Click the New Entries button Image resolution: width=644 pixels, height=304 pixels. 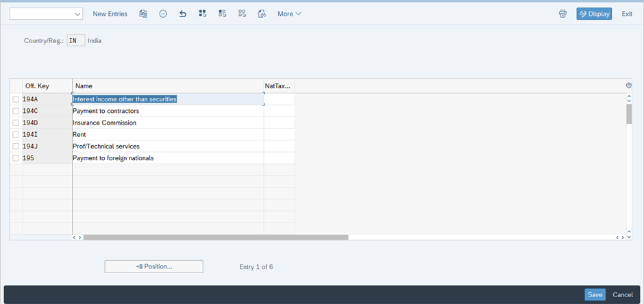[110, 14]
